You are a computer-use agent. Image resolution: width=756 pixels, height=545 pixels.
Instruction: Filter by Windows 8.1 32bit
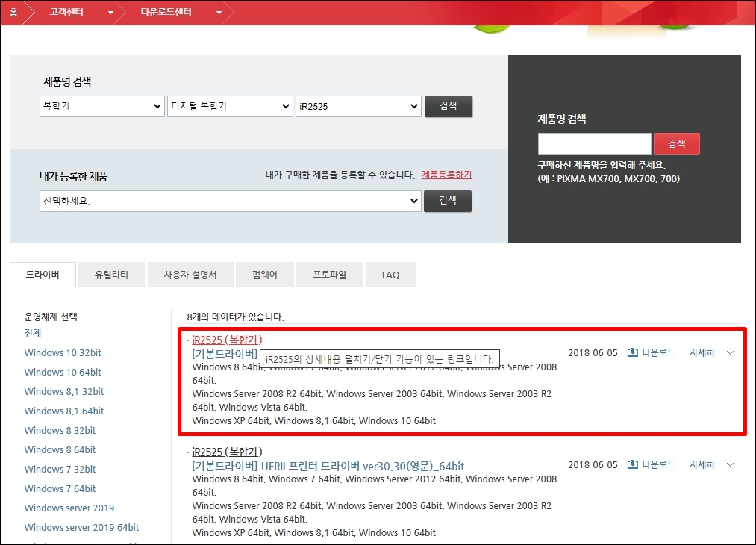(x=64, y=391)
